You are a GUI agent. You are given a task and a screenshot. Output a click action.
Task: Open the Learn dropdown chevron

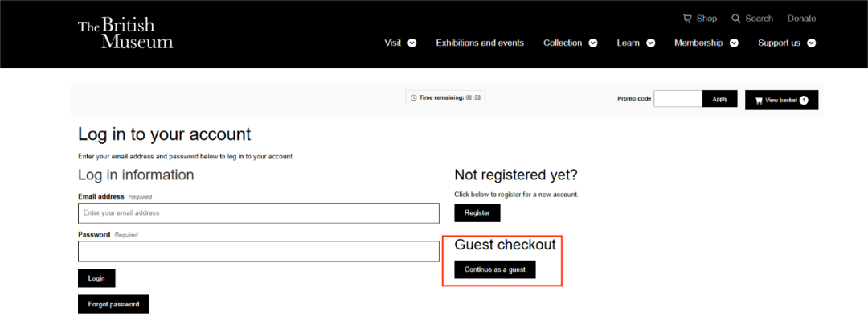pos(651,43)
